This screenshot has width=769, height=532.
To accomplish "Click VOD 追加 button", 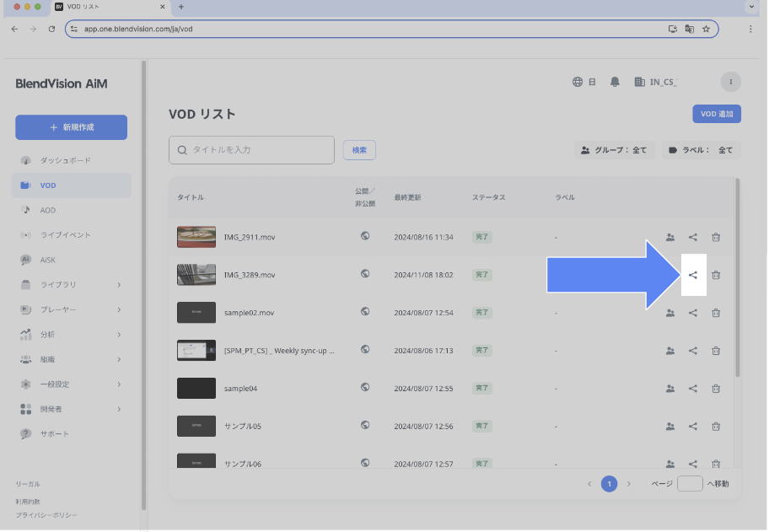I will [717, 114].
